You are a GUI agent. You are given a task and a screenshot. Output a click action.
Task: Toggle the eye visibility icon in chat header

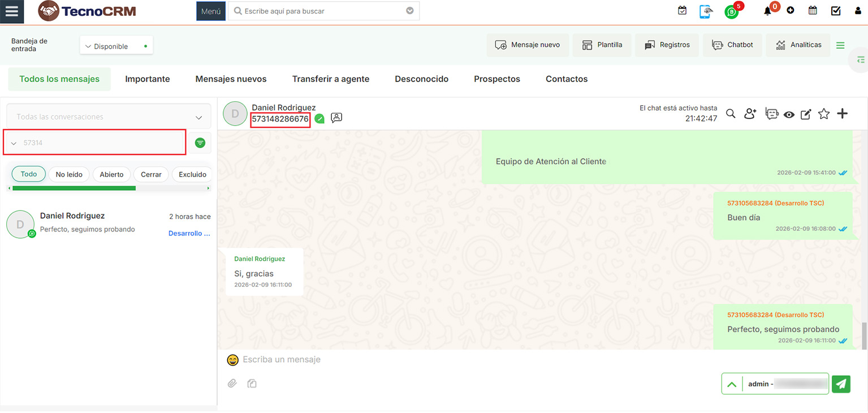(x=789, y=114)
